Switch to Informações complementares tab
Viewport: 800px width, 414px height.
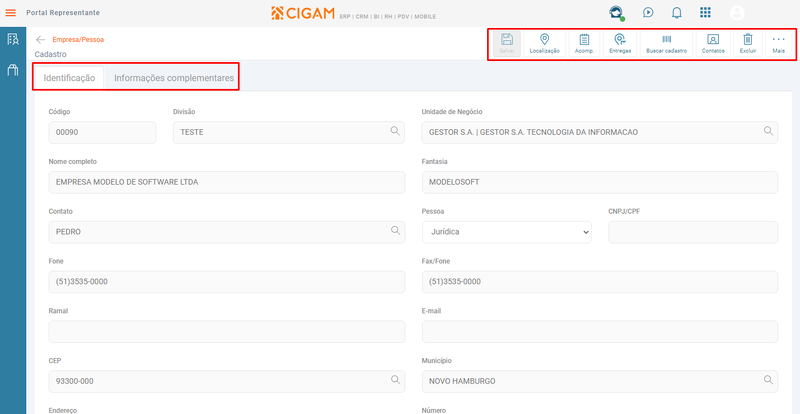(x=174, y=78)
